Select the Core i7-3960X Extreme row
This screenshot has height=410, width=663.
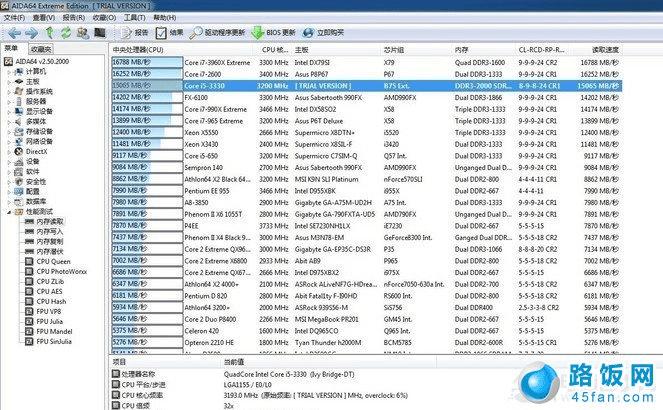pos(366,63)
